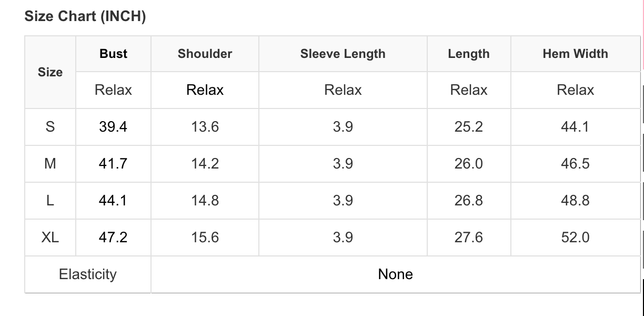The image size is (644, 316).
Task: Select the Bust column header
Action: click(x=113, y=54)
